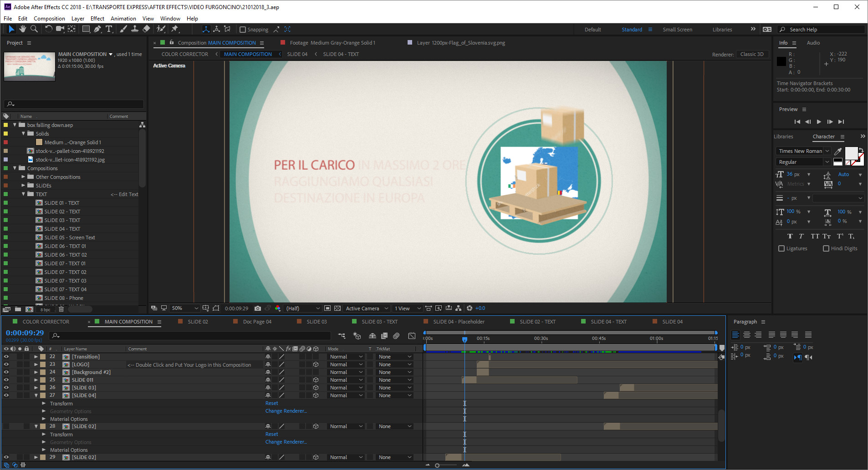Select the Hand tool

click(x=22, y=29)
